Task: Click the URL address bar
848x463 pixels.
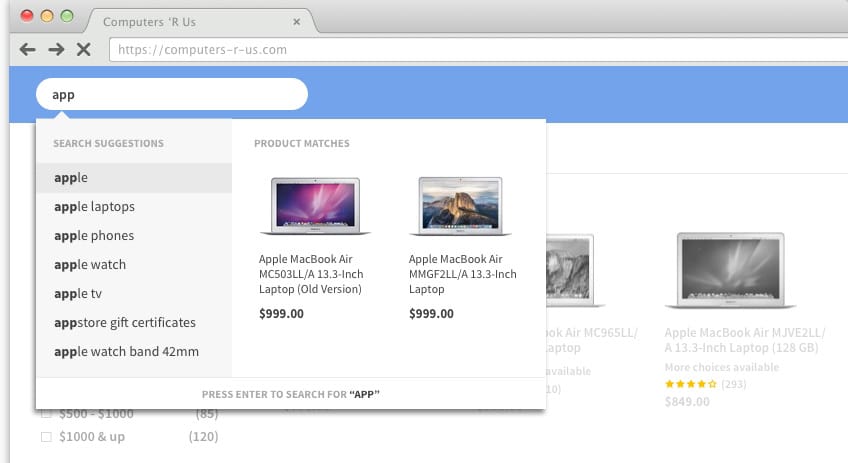Action: tap(478, 50)
